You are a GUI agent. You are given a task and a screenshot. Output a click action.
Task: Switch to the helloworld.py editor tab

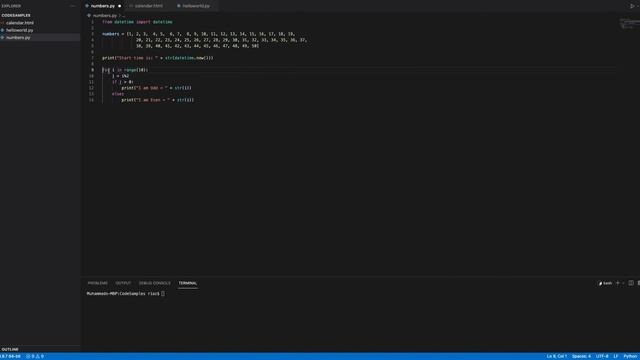pyautogui.click(x=196, y=6)
